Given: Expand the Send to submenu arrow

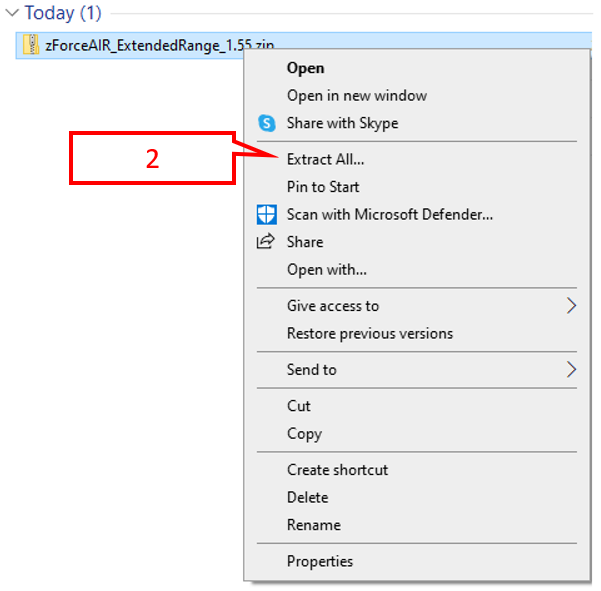Looking at the screenshot, I should pos(571,369).
